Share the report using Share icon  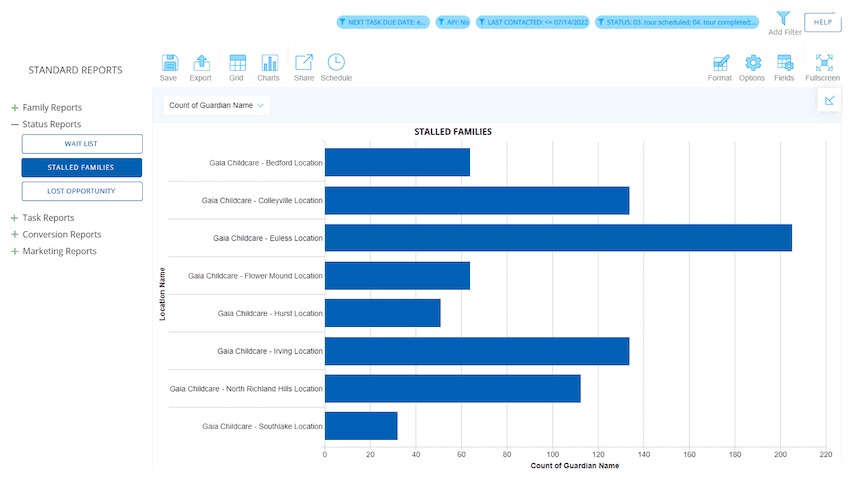304,63
